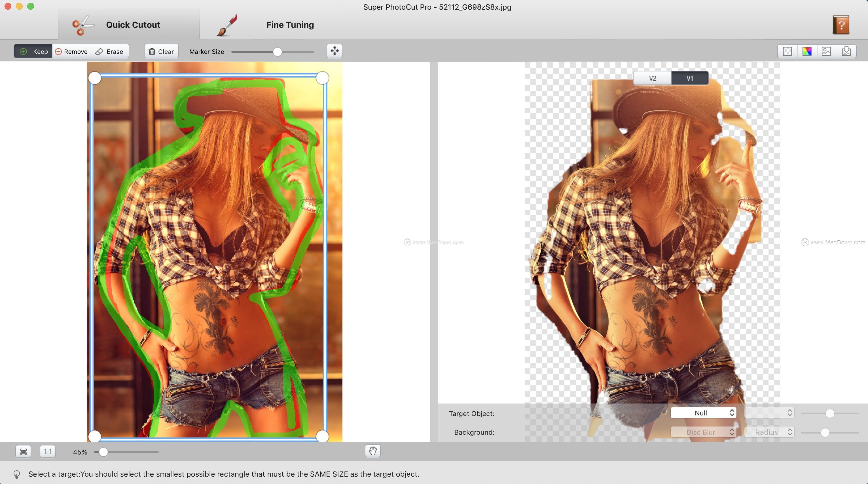The width and height of the screenshot is (868, 484).
Task: Click the Remove marker tool
Action: pyautogui.click(x=71, y=51)
